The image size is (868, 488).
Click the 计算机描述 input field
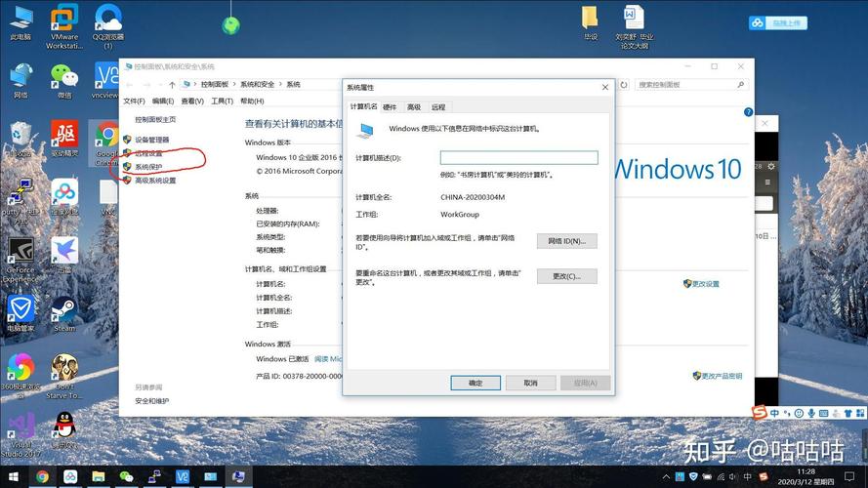(518, 158)
